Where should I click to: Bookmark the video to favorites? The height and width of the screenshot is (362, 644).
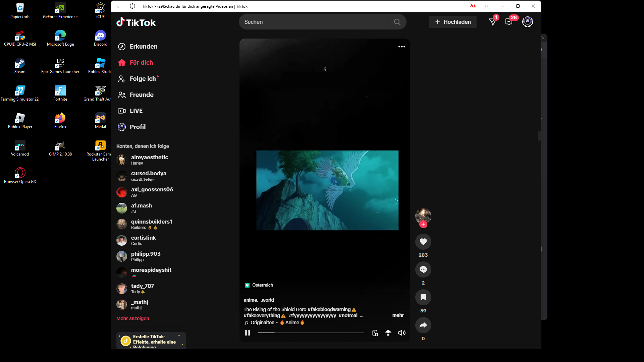423,297
